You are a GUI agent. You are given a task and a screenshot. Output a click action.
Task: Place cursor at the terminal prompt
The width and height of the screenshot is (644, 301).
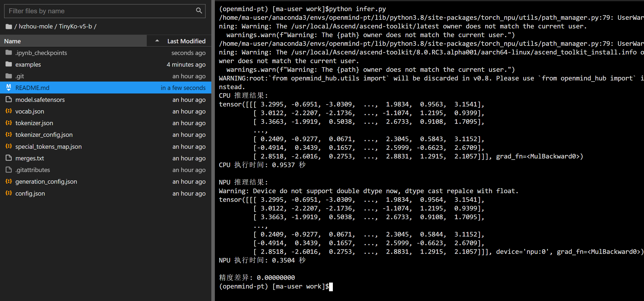pyautogui.click(x=331, y=287)
